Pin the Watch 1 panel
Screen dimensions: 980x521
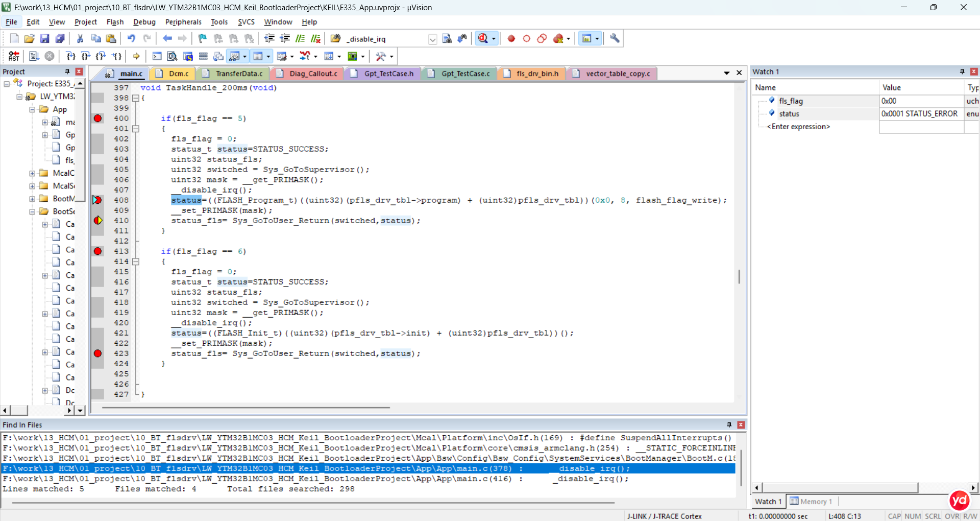[962, 72]
